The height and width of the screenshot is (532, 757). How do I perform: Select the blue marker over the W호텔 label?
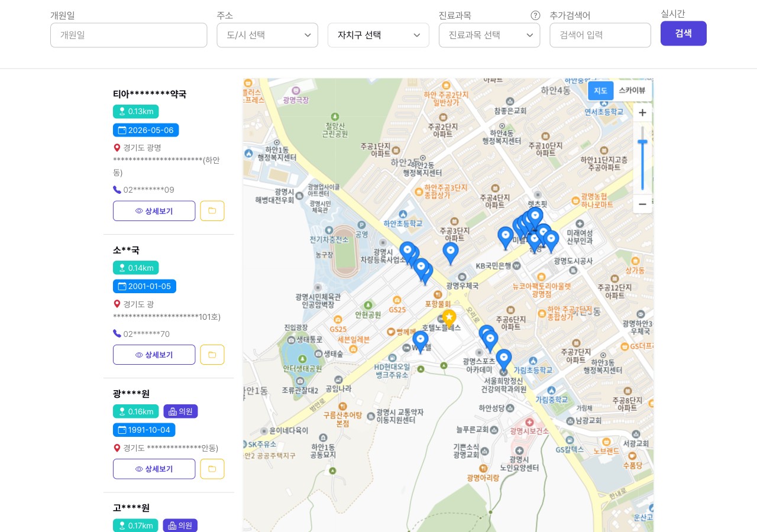tap(420, 342)
